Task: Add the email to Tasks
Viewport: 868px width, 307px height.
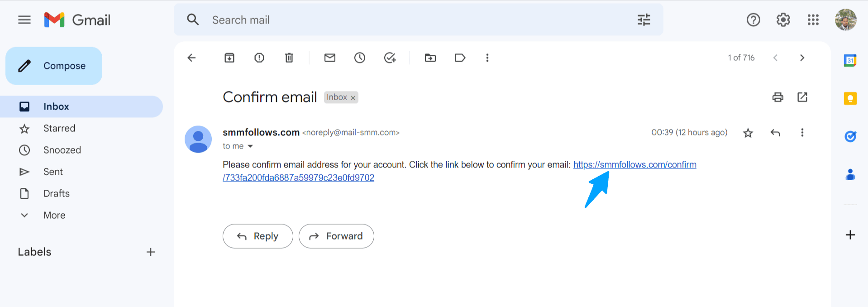Action: [x=390, y=58]
